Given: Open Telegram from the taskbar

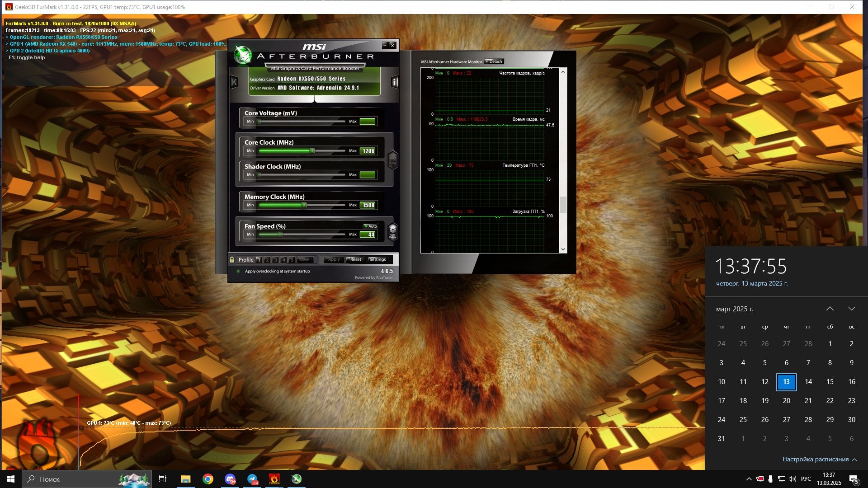Looking at the screenshot, I should click(252, 479).
